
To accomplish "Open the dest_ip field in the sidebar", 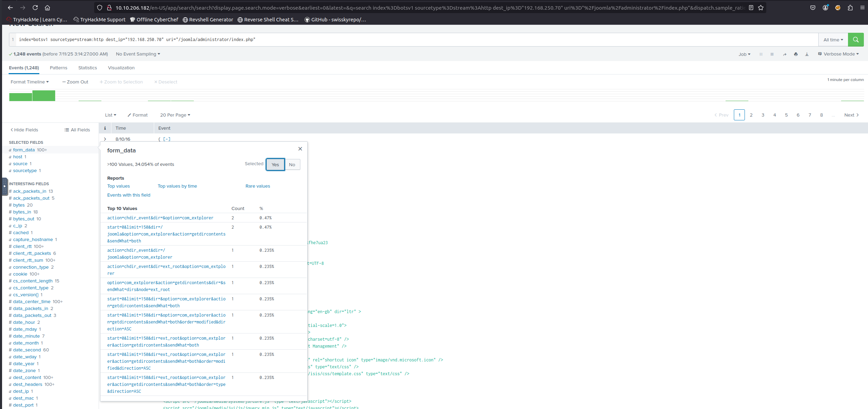I will (x=21, y=391).
